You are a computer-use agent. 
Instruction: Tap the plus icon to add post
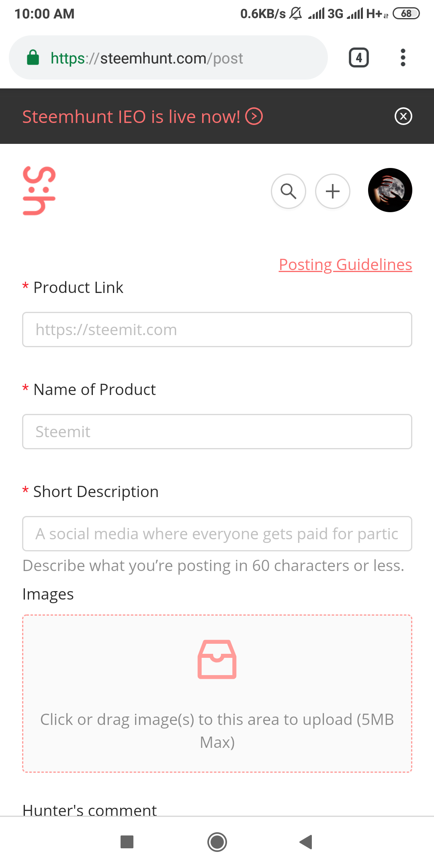[x=333, y=191]
